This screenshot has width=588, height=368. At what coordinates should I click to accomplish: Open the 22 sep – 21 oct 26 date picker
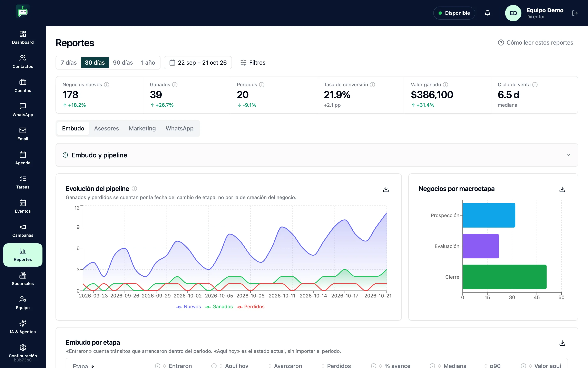198,63
